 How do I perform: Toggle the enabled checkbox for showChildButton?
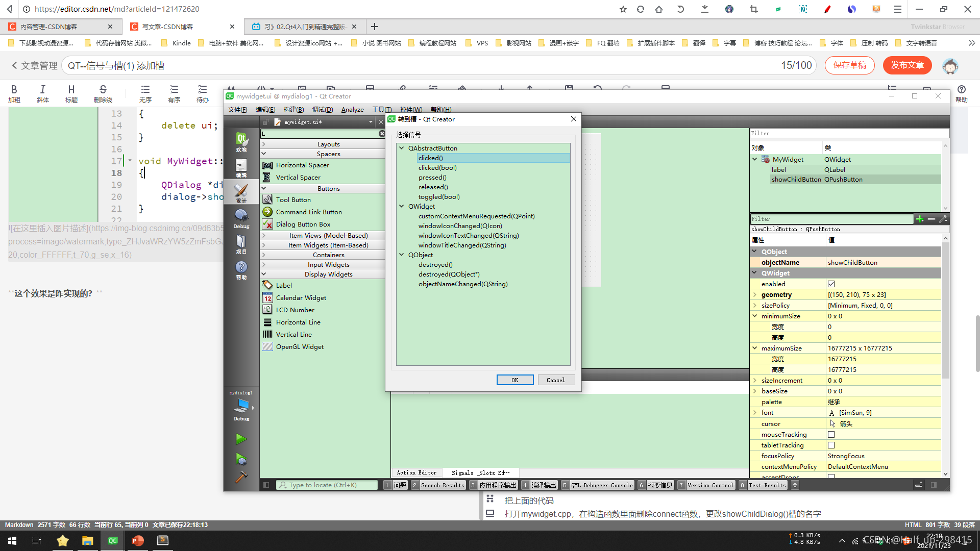(832, 283)
